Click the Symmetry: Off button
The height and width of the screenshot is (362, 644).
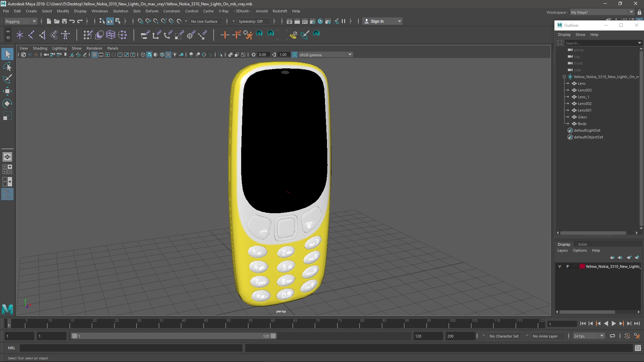point(253,21)
